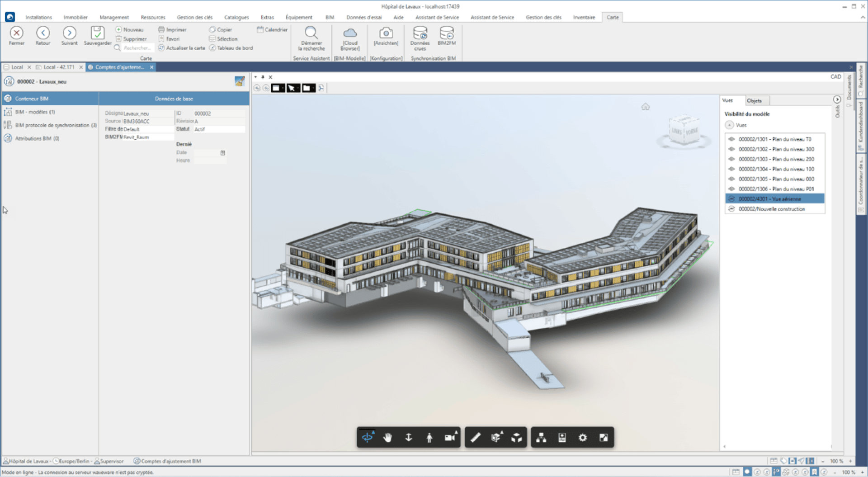Screen dimensions: 868x477
Task: Expand the Outils side panel
Action: pos(837,111)
